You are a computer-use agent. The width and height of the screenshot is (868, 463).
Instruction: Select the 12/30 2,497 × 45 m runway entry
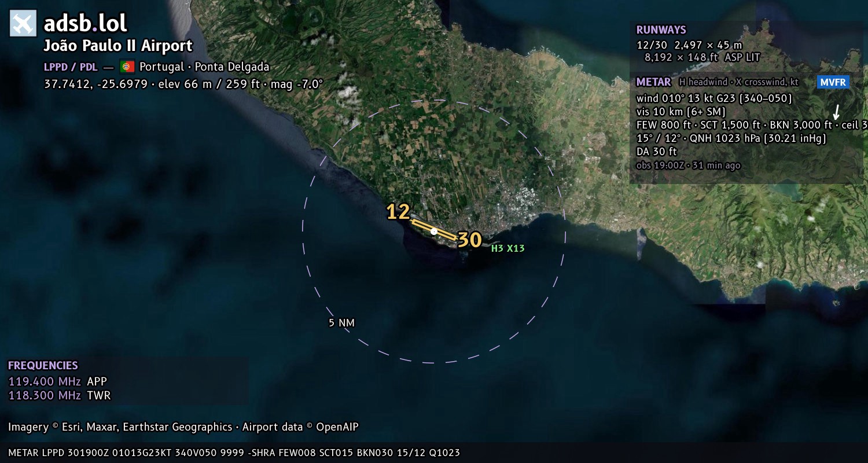[x=689, y=45]
